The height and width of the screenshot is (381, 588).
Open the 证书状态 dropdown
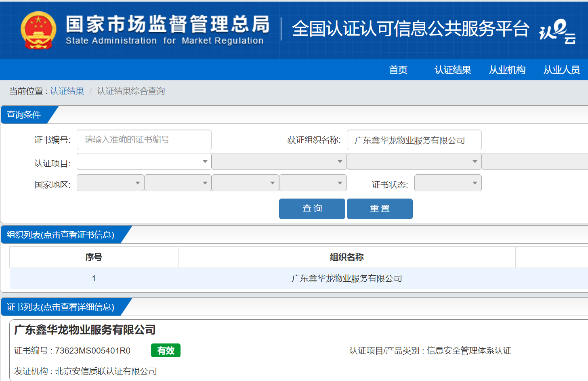(x=448, y=183)
